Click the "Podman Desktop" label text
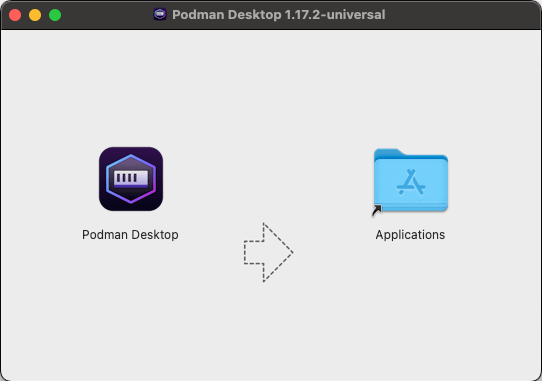Image resolution: width=542 pixels, height=381 pixels. (x=130, y=235)
